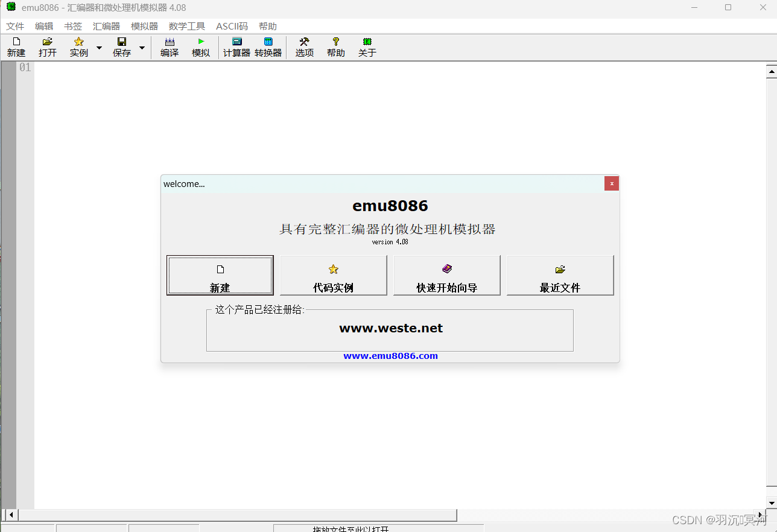Start the 快速开始向导 wizard
777x532 pixels.
[x=446, y=275]
